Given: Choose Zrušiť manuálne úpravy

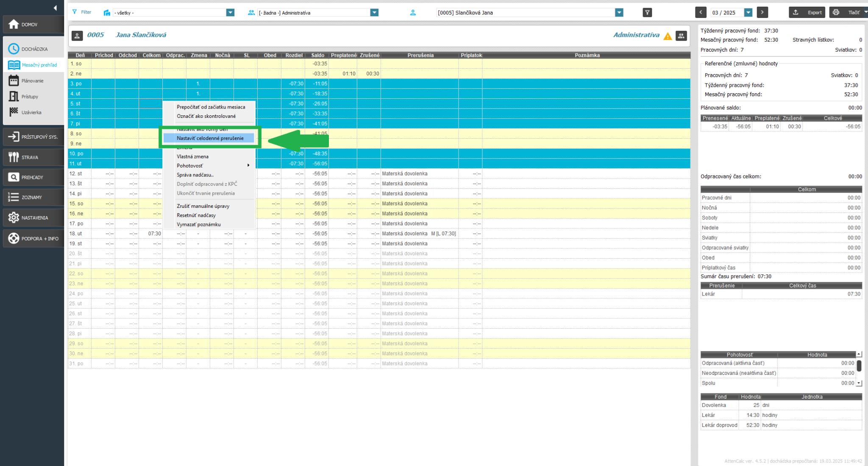Looking at the screenshot, I should [x=203, y=206].
